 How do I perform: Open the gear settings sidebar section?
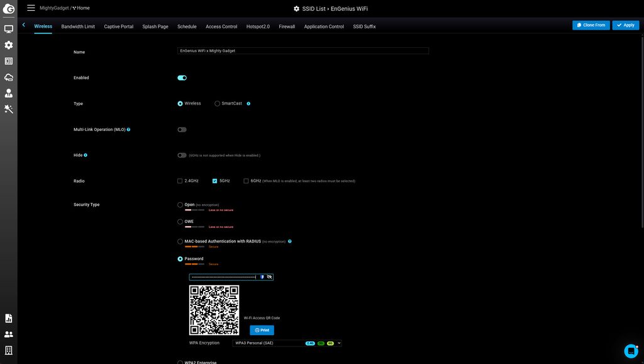click(9, 45)
